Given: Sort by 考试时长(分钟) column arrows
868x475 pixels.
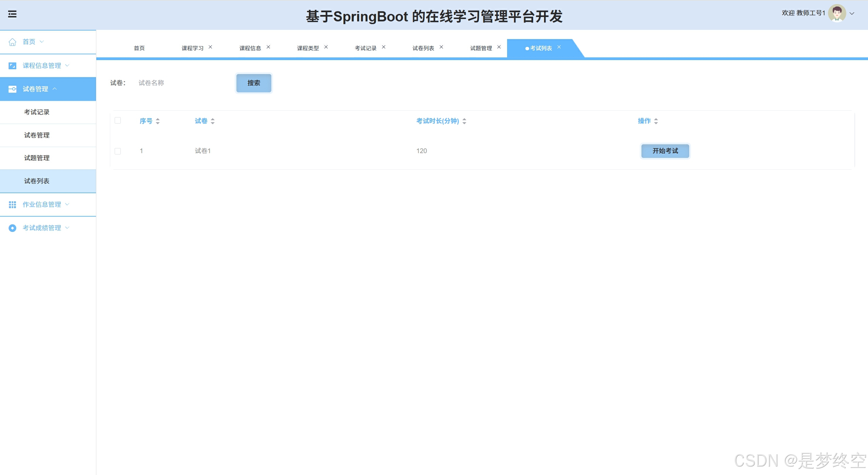Looking at the screenshot, I should [464, 121].
